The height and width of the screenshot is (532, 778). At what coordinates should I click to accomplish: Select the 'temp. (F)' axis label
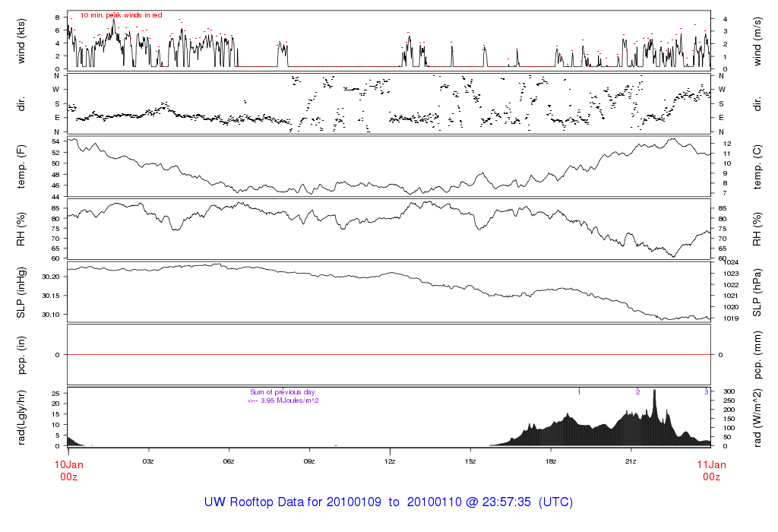coord(21,166)
